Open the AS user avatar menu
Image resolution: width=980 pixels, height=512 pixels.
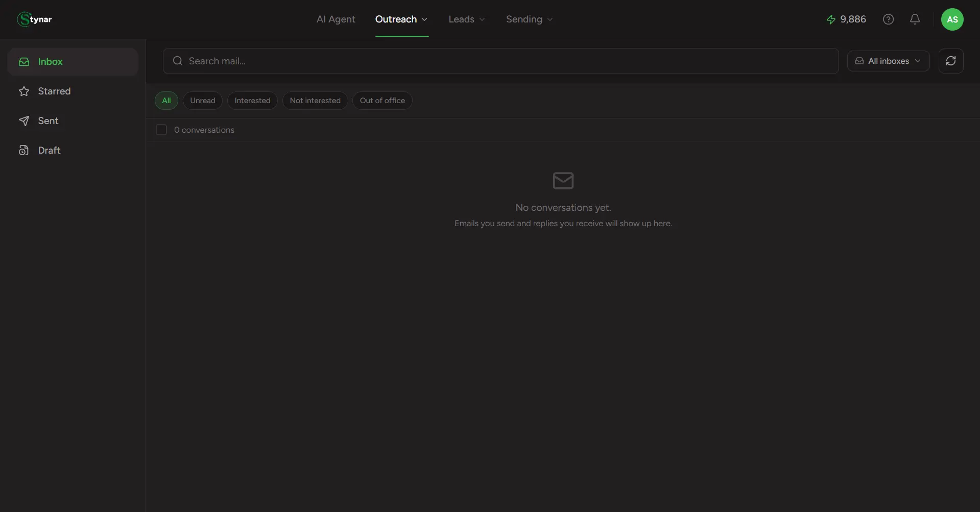coord(952,19)
